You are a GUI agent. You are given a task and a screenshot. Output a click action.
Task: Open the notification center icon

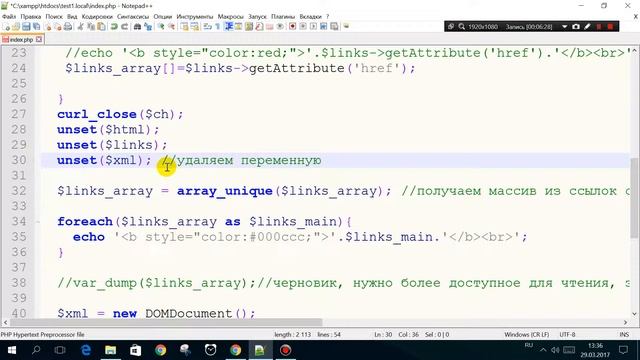tap(623, 350)
